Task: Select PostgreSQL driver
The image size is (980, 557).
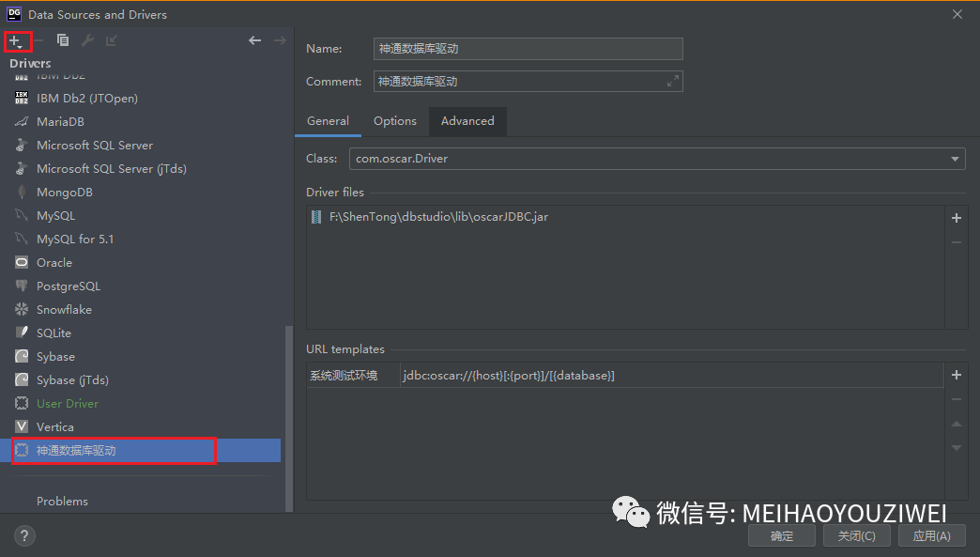Action: (141, 286)
